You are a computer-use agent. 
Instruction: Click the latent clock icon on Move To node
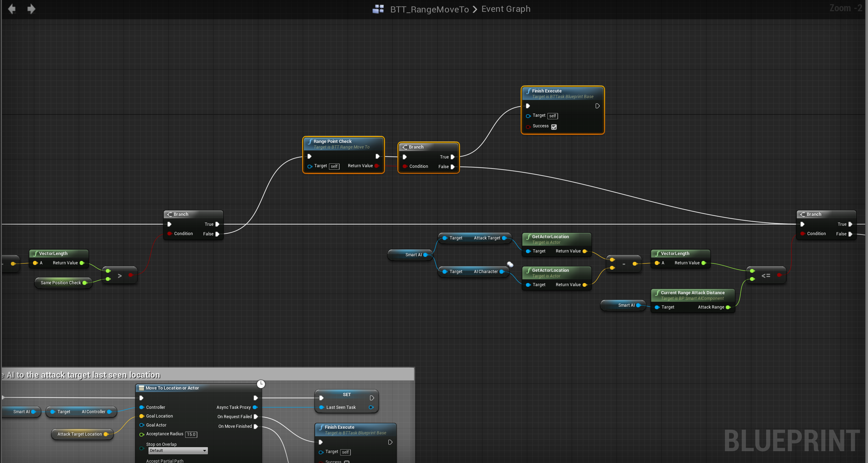click(261, 384)
